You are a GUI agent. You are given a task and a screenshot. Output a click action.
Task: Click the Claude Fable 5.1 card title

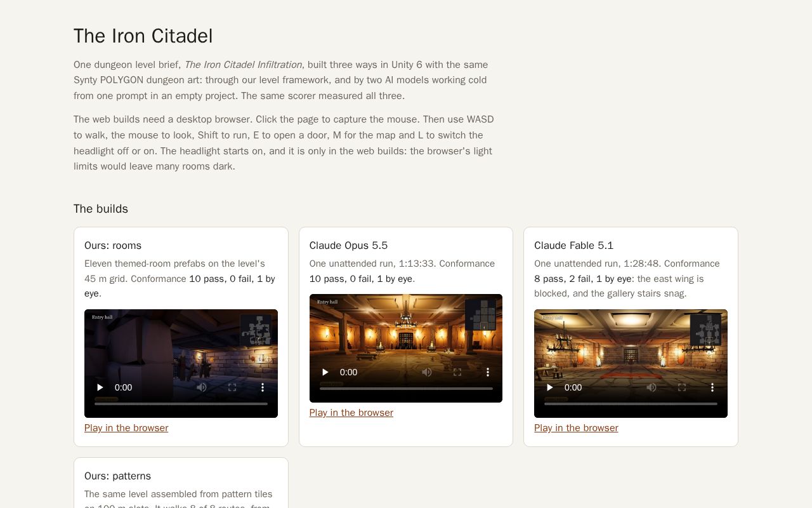point(574,246)
